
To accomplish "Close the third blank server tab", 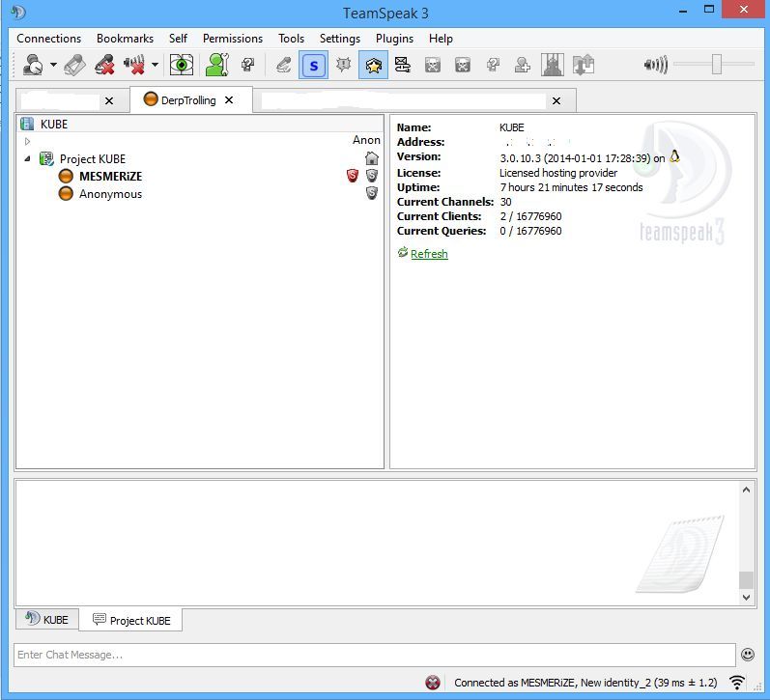I will [556, 101].
